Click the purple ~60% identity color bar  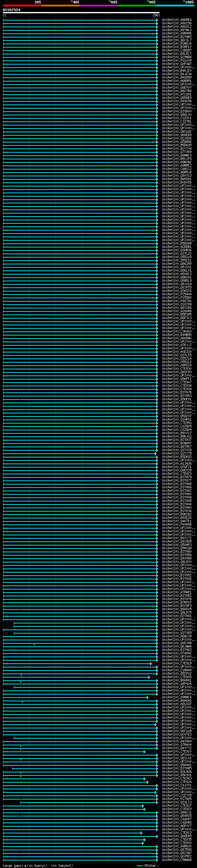(99, 6)
